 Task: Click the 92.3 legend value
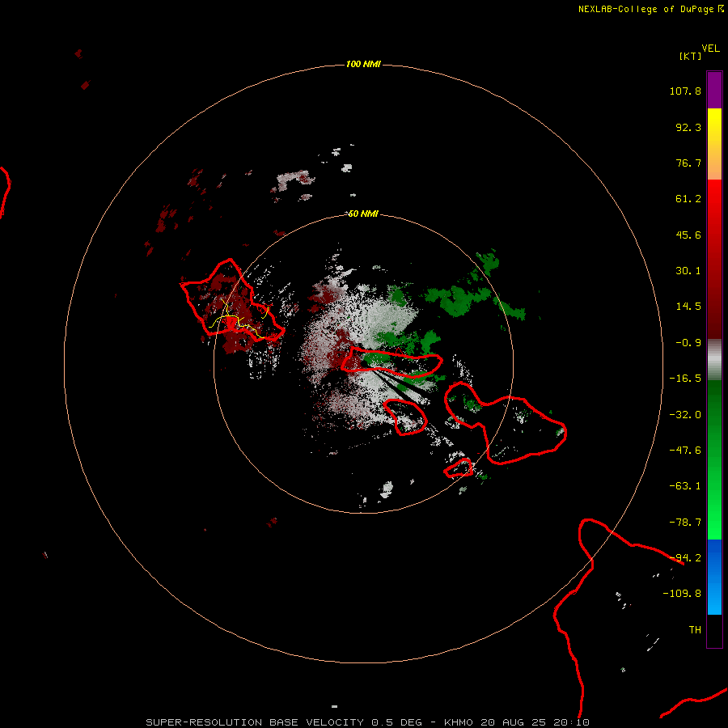(688, 127)
